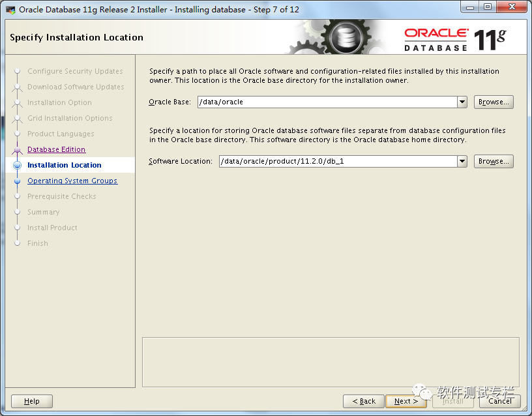Viewport: 532px width, 416px height.
Task: Click the Installation Option step text
Action: click(x=59, y=102)
